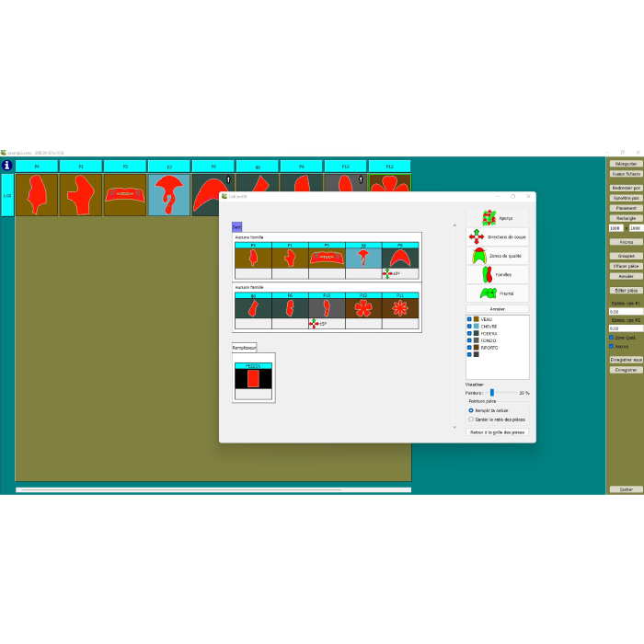
Task: Uncheck the FONDO material checkbox
Action: pos(469,340)
